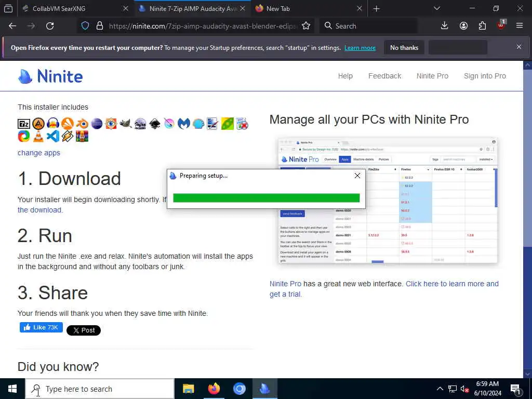Click the GIMP app icon
The height and width of the screenshot is (399, 532).
126,124
